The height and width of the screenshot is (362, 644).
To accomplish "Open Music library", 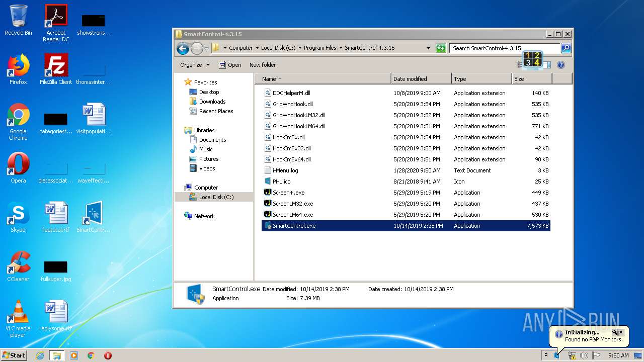I will [x=201, y=149].
